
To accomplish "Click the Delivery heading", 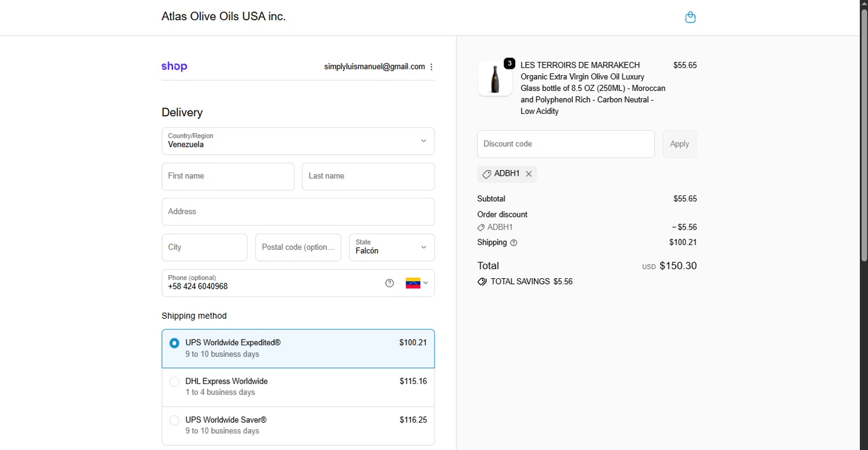I will (182, 113).
